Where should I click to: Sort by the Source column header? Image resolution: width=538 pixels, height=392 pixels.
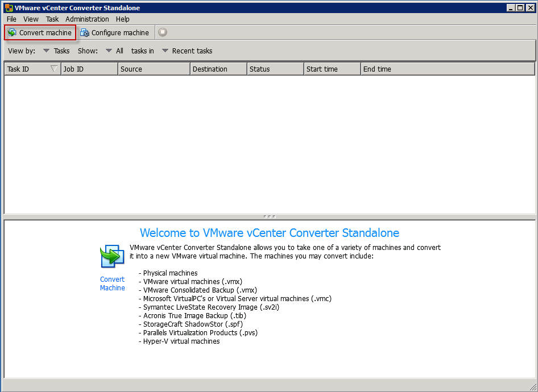pyautogui.click(x=154, y=69)
